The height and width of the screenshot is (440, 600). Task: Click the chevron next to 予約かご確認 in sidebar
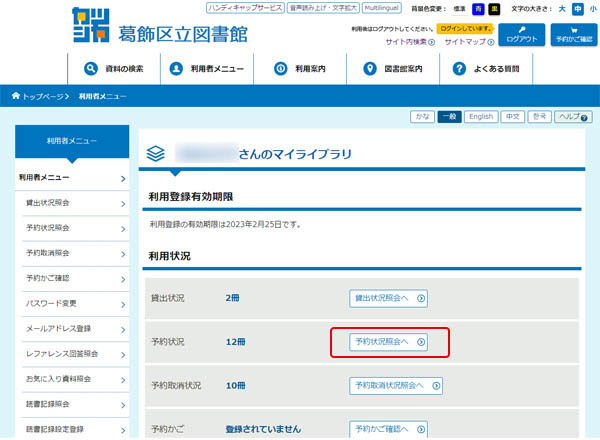tap(123, 280)
